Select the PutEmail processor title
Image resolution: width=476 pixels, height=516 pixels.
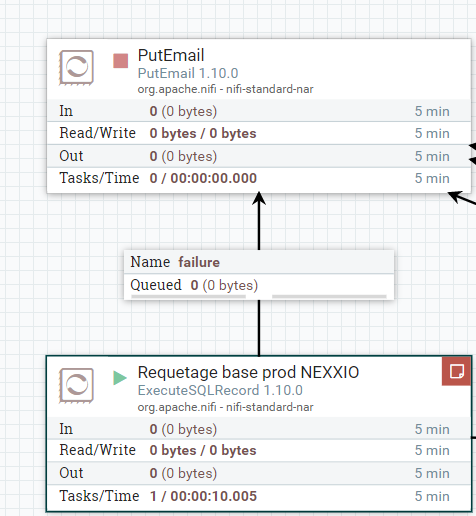(x=171, y=55)
